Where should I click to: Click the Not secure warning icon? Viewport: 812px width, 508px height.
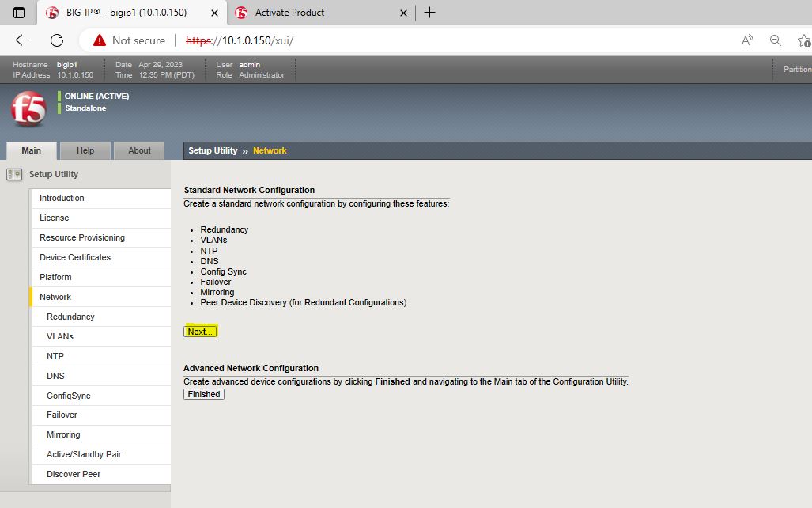point(100,40)
